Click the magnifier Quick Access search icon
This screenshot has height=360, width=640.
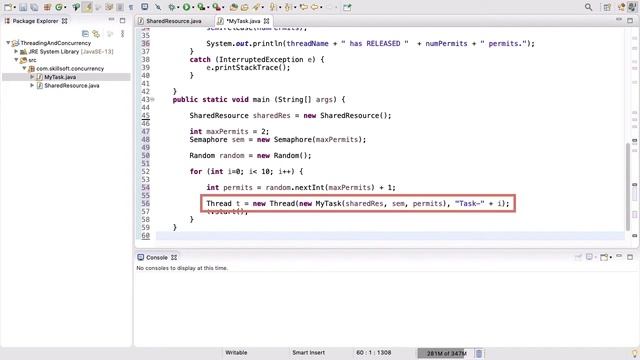click(588, 7)
